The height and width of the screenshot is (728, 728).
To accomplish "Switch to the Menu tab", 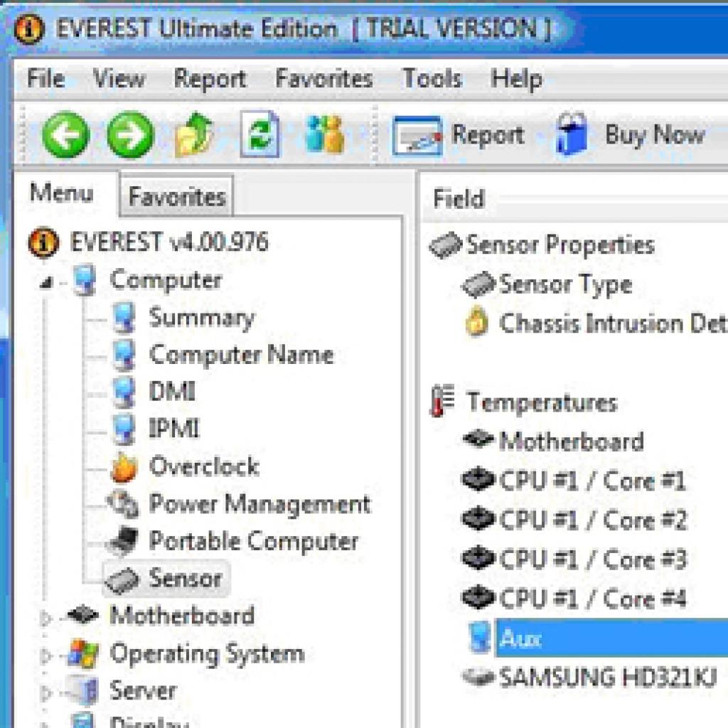I will [62, 193].
